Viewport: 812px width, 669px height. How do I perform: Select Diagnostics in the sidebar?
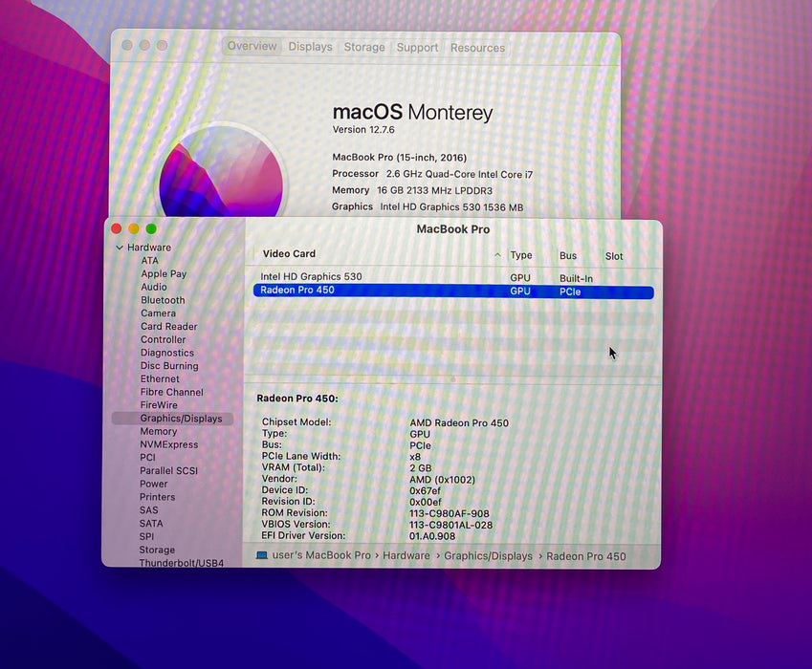(167, 353)
